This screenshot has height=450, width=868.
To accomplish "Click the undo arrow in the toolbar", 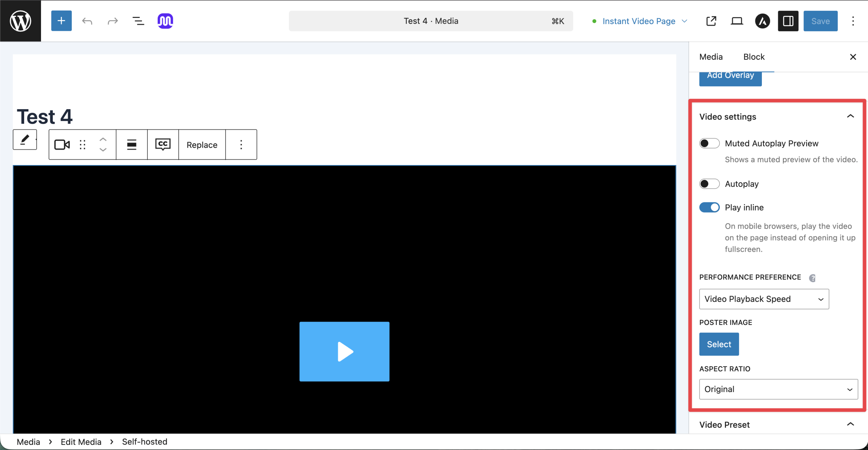I will (x=87, y=21).
